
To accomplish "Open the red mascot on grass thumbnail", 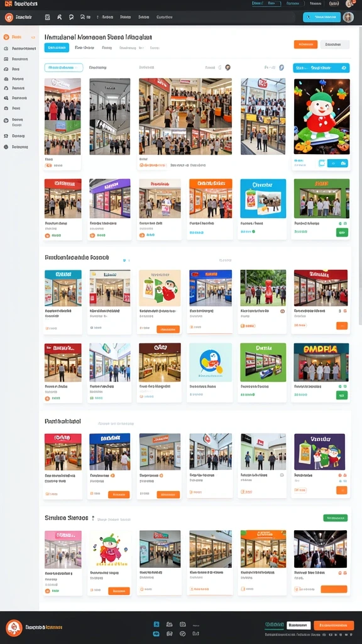I will 263,288.
